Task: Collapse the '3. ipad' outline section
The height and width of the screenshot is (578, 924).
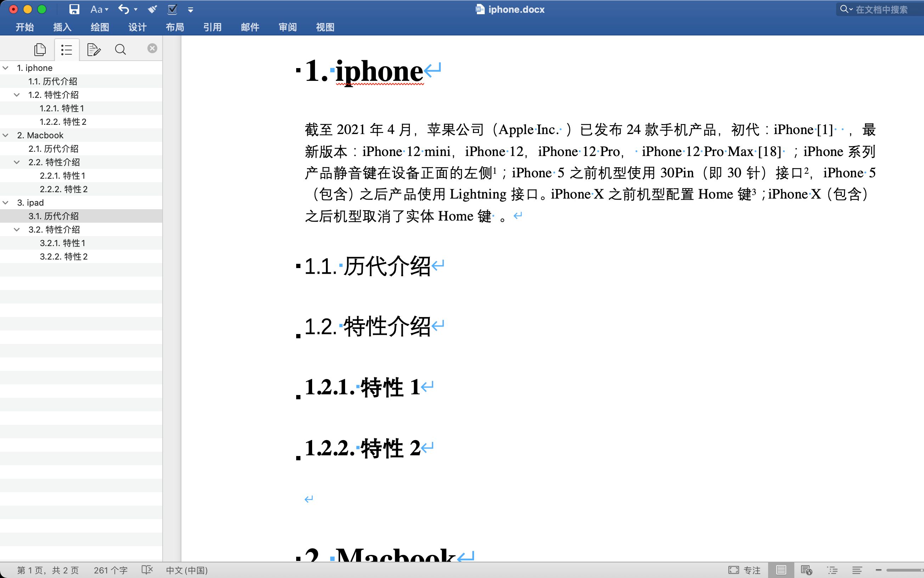Action: click(x=6, y=202)
